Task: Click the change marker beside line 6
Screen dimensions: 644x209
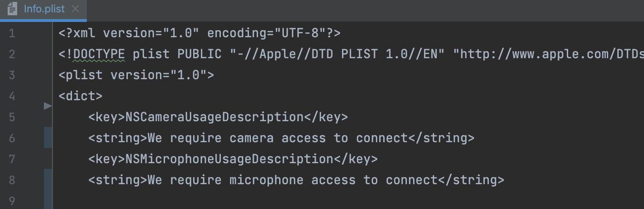Action: pos(48,138)
